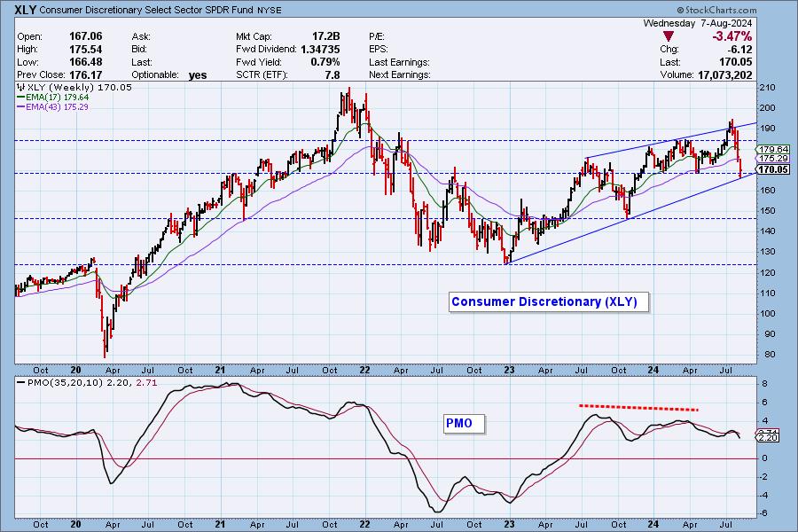Click the NYSE exchange label
This screenshot has height=532, width=798.
point(270,10)
